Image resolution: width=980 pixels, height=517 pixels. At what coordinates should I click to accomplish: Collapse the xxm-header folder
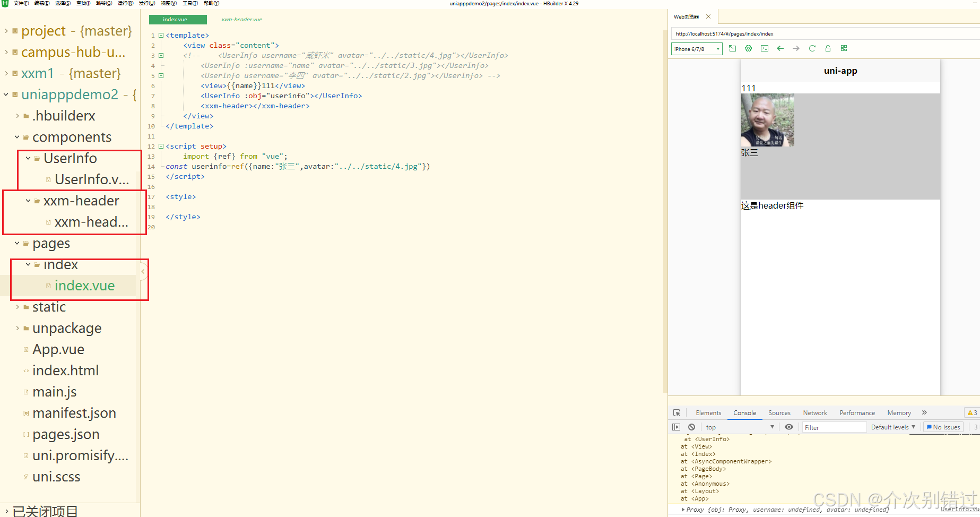coord(29,201)
